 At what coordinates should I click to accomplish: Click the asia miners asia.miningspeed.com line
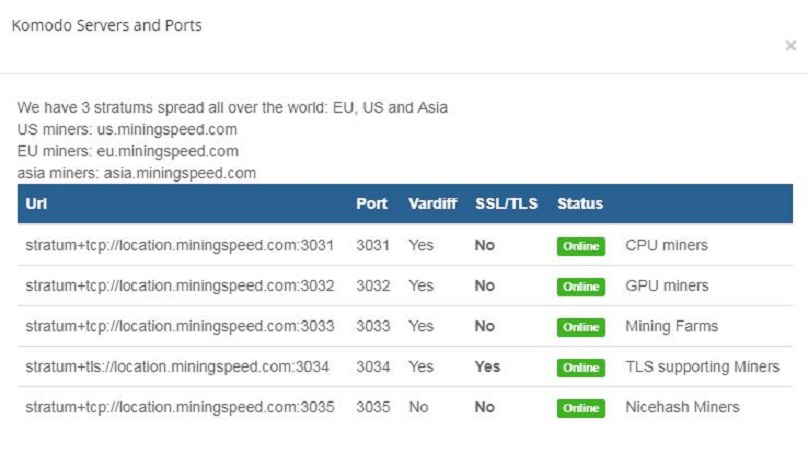tap(137, 173)
